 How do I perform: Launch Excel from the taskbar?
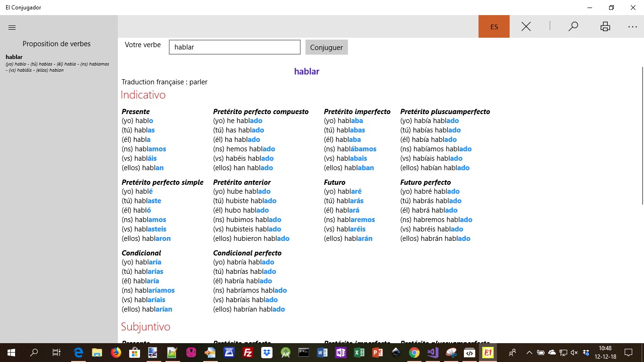[359, 353]
